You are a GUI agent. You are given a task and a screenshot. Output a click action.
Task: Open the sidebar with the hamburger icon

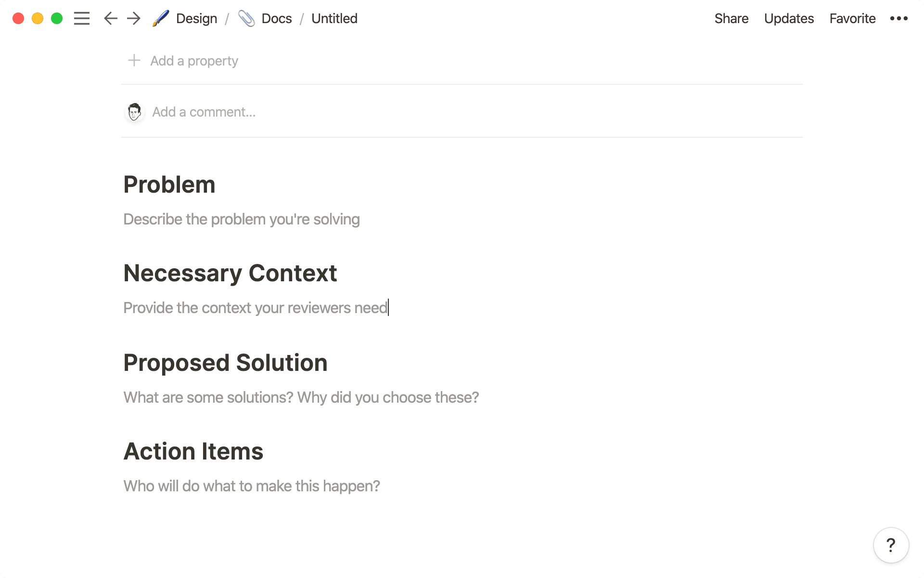click(82, 18)
